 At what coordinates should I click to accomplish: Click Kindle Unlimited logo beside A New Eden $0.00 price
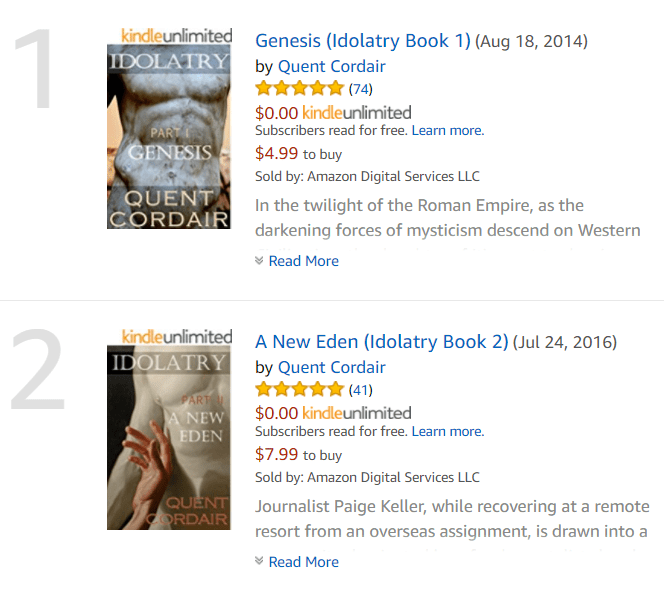point(356,412)
